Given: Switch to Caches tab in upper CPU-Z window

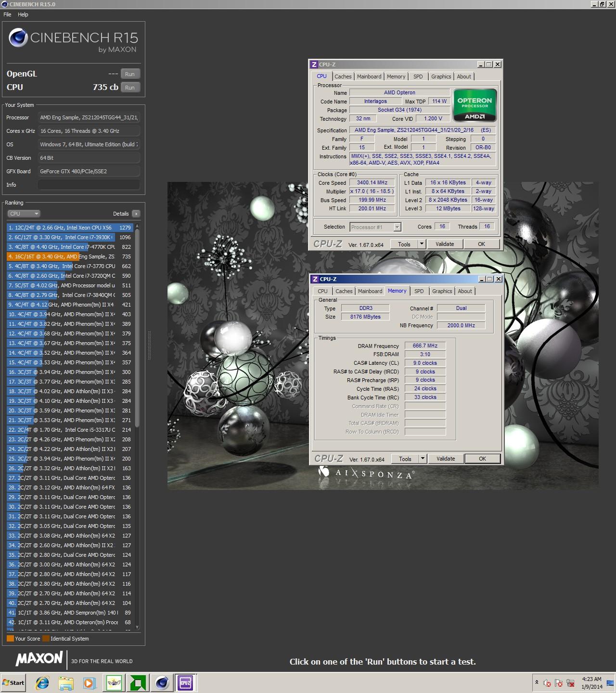Looking at the screenshot, I should click(343, 77).
